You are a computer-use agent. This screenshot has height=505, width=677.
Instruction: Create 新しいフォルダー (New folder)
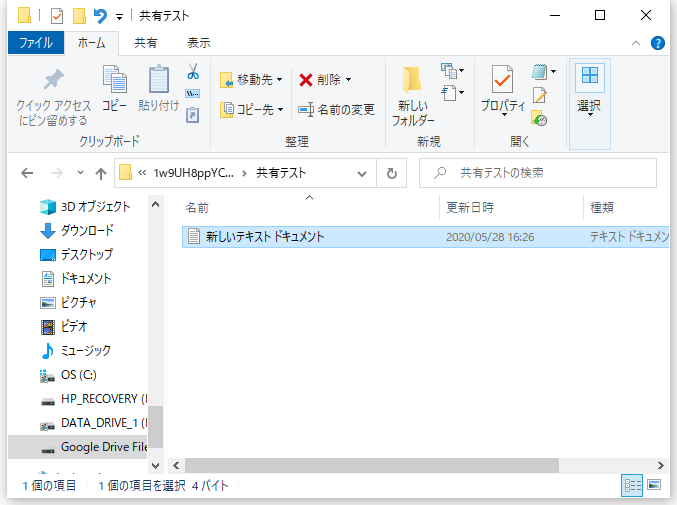click(413, 96)
